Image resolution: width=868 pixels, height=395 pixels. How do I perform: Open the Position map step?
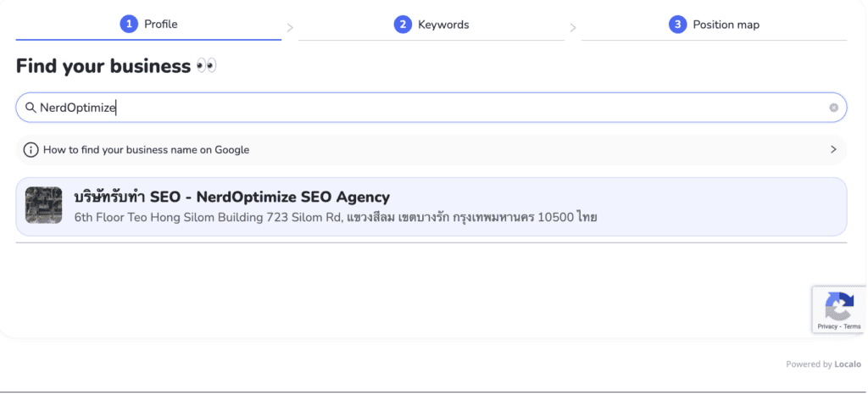pos(726,25)
